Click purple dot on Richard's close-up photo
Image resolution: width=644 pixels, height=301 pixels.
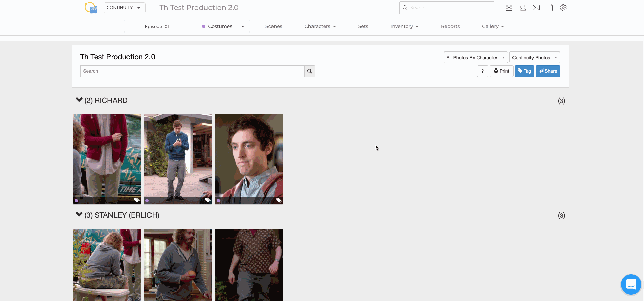[x=218, y=201]
